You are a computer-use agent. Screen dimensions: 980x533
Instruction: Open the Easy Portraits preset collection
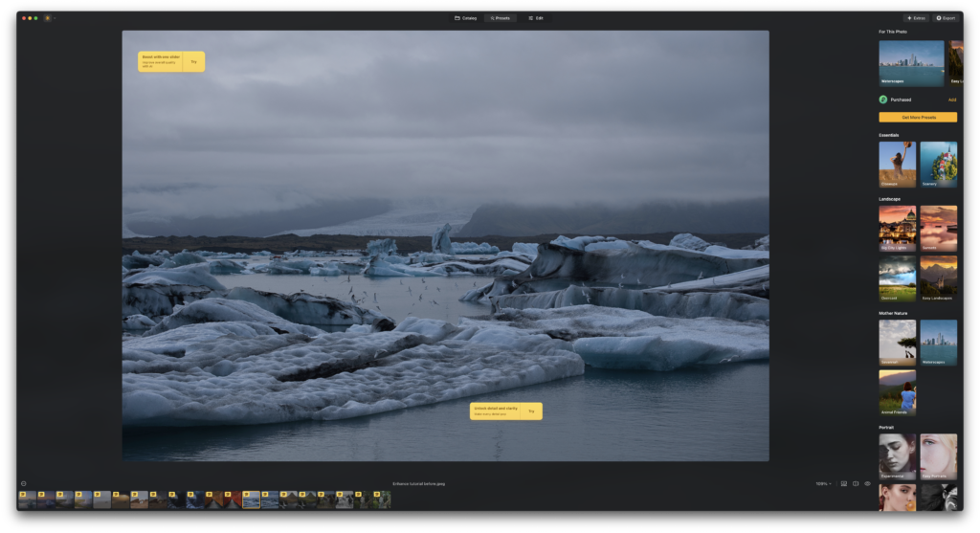(x=938, y=456)
